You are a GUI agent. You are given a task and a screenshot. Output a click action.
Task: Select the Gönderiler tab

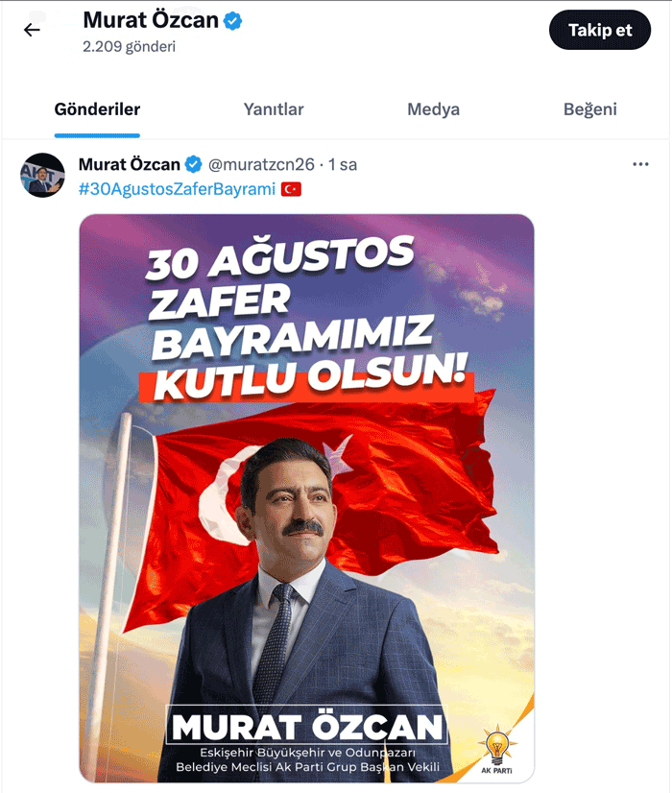(97, 109)
